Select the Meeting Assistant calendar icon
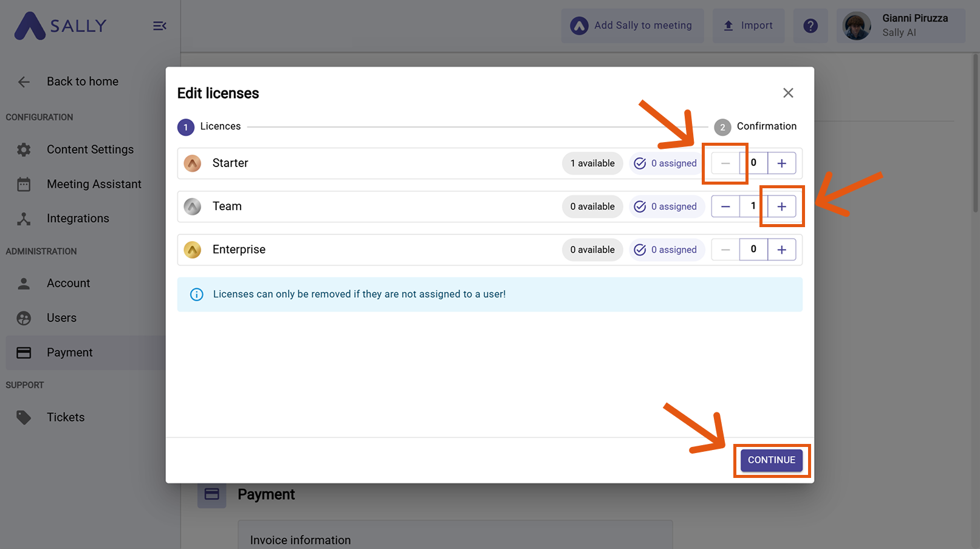The image size is (980, 549). 24,184
